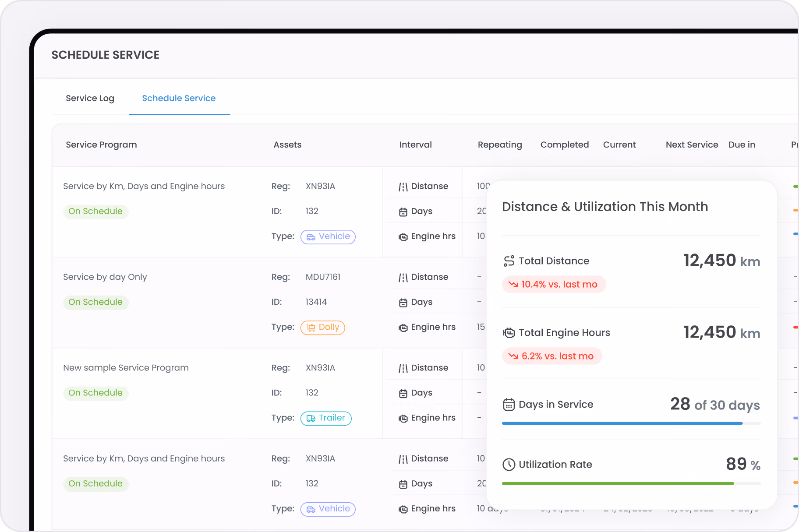The height and width of the screenshot is (532, 799).
Task: Click the Utilization Rate clock icon
Action: click(509, 465)
